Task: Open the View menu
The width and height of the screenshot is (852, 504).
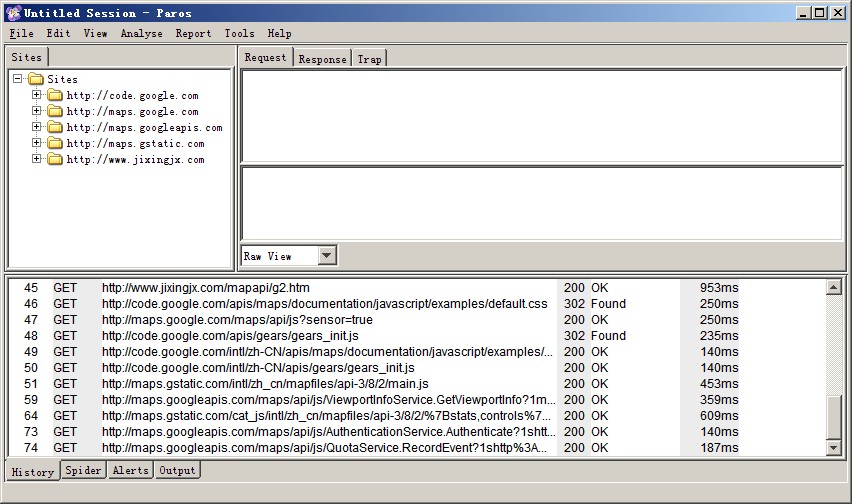Action: [96, 33]
